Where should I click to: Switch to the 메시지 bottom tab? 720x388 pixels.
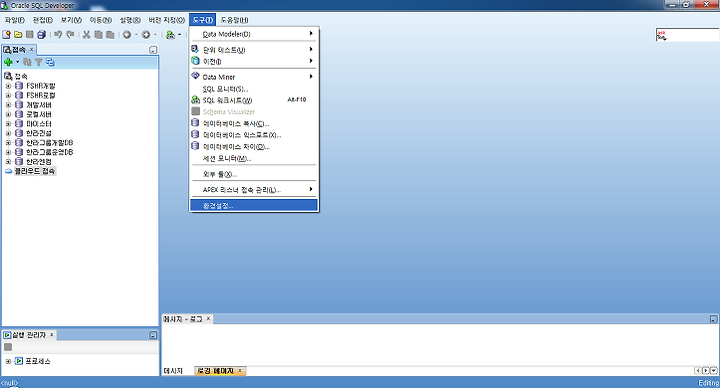tap(174, 371)
